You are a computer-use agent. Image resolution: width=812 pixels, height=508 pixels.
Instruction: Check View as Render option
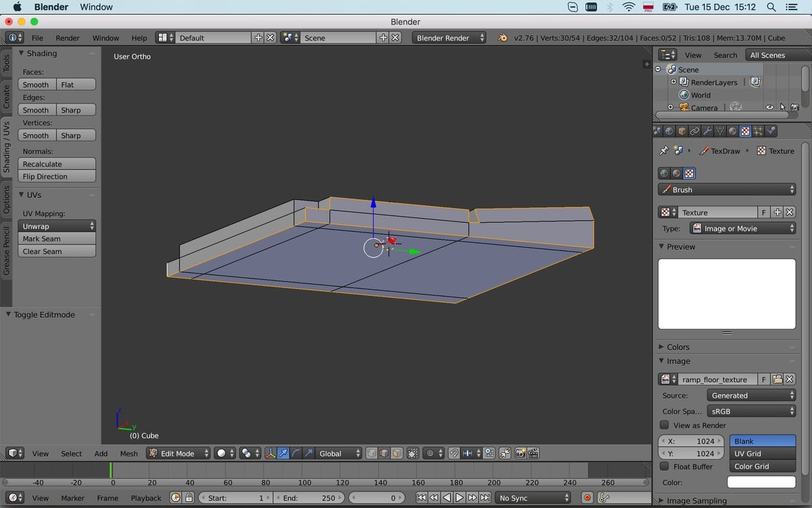[664, 425]
